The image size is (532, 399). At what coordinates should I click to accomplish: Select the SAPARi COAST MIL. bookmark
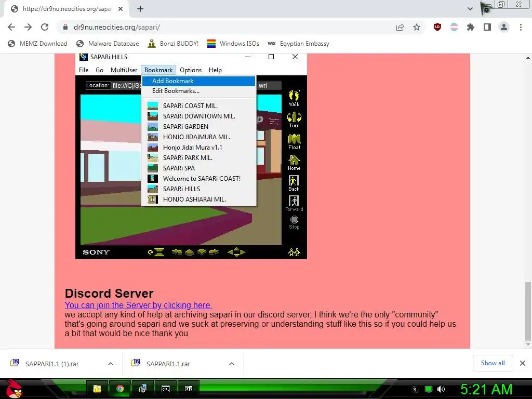coord(198,106)
